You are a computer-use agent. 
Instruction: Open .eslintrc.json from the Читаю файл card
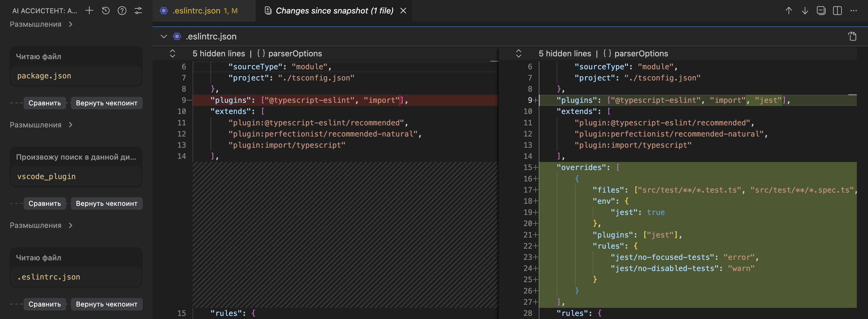click(x=49, y=277)
